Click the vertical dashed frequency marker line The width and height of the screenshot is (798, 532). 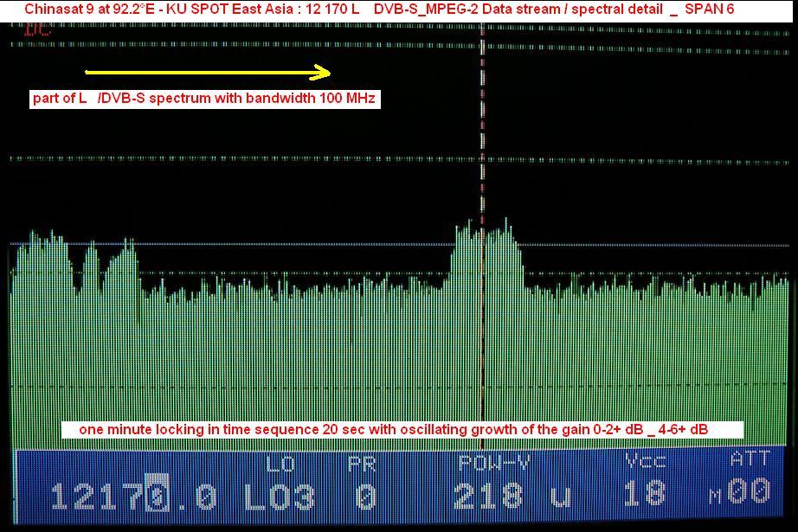[481, 130]
